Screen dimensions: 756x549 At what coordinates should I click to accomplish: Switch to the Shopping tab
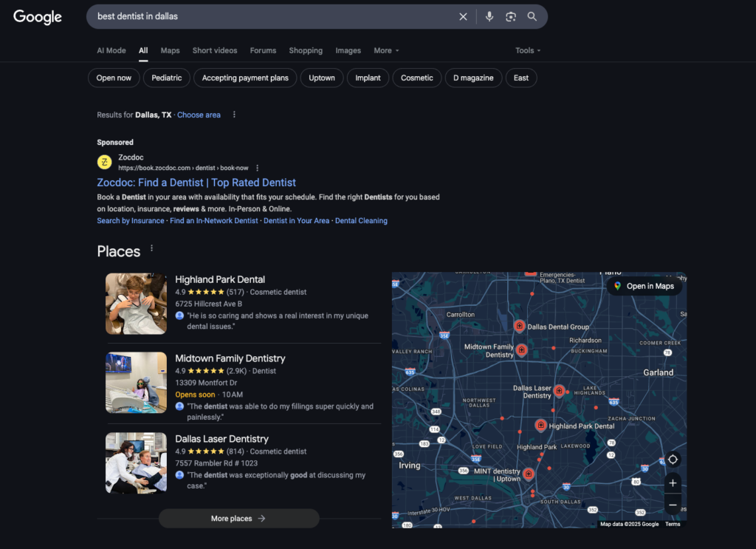pyautogui.click(x=306, y=51)
